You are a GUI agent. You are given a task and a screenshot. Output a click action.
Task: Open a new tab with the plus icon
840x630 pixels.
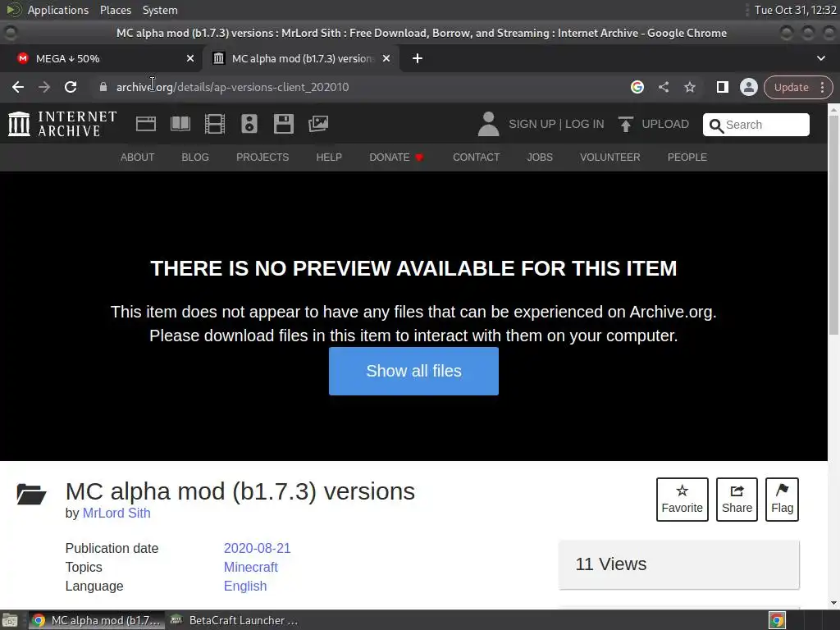pyautogui.click(x=418, y=58)
